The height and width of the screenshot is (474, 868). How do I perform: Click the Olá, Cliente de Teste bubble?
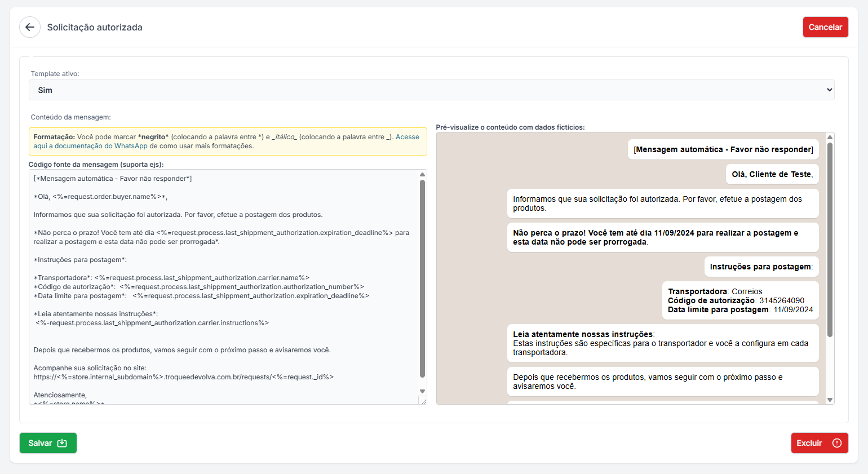(772, 174)
